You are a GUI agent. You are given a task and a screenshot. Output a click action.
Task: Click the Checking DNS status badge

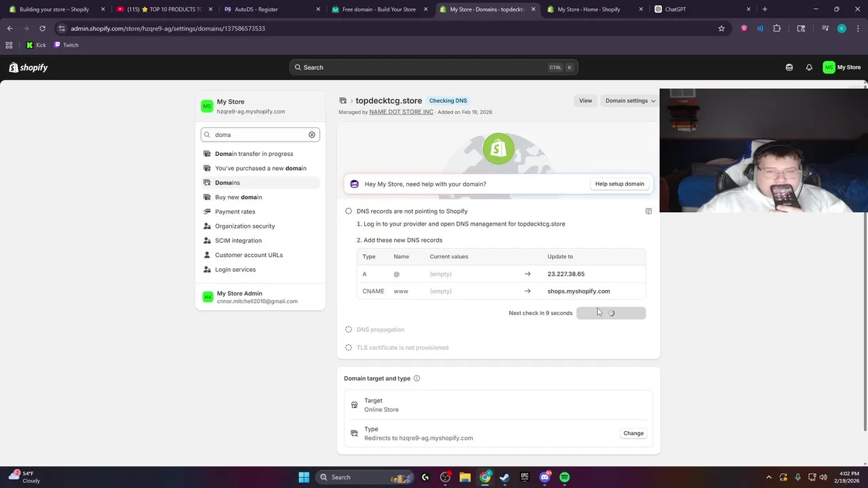[x=448, y=100]
